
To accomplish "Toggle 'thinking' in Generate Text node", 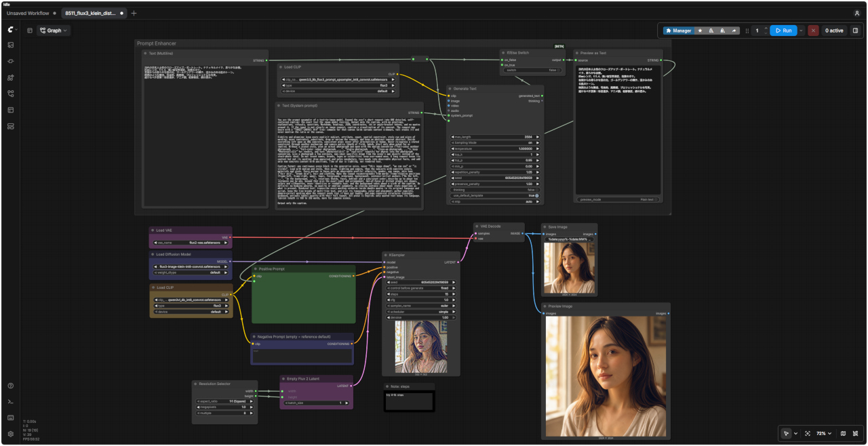I will pos(495,190).
